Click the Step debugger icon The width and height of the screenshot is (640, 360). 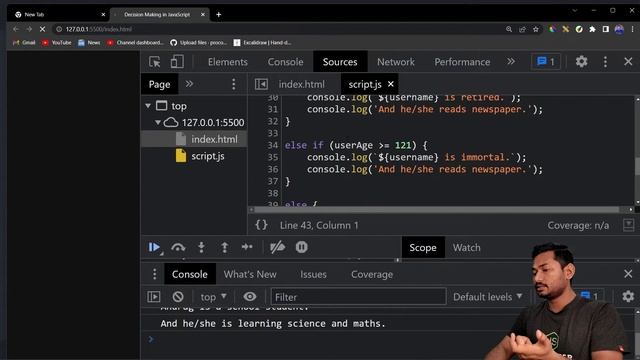pos(247,247)
